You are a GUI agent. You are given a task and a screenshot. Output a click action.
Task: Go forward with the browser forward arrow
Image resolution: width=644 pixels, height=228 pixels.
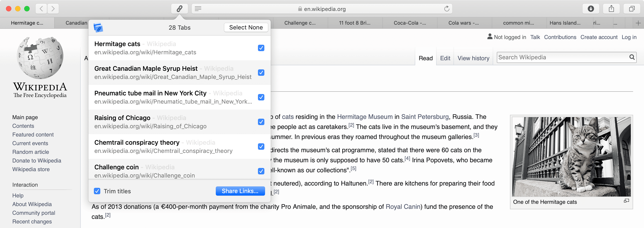click(53, 9)
